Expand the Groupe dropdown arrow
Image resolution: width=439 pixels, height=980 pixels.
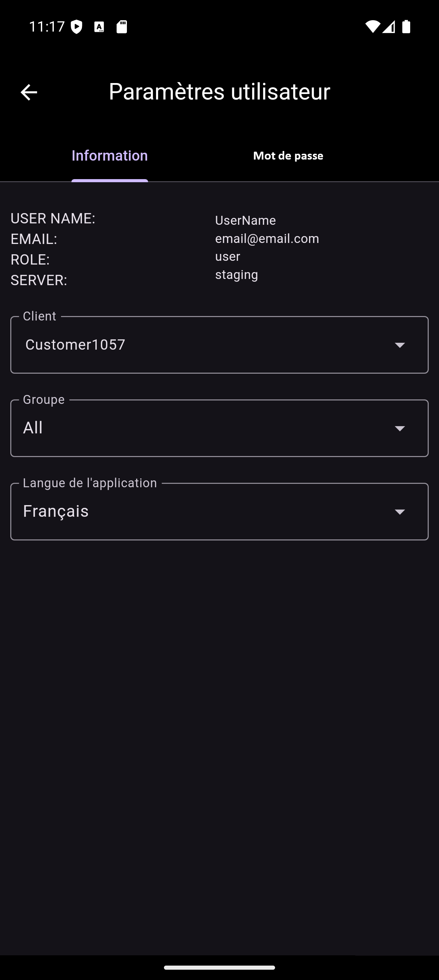pos(400,428)
